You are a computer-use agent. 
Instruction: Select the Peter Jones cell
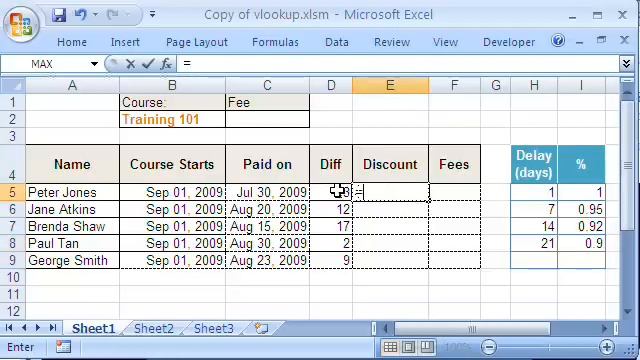pos(72,192)
